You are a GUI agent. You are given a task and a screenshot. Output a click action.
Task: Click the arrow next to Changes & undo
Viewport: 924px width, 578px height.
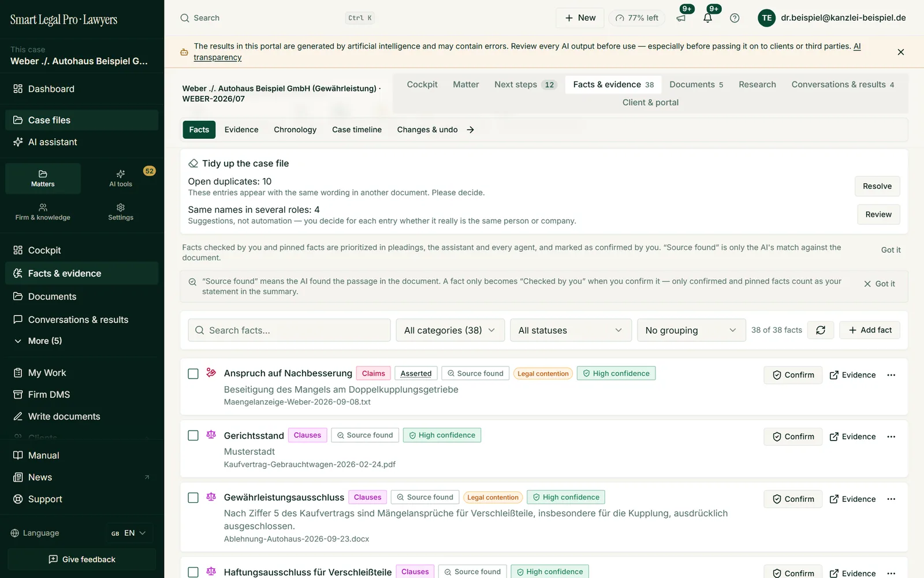click(x=470, y=130)
